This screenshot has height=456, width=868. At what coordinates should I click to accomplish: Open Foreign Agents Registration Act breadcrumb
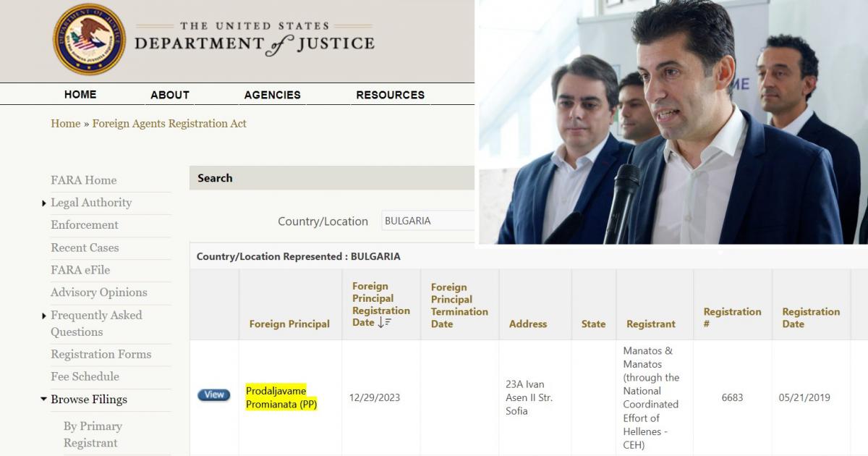(169, 124)
